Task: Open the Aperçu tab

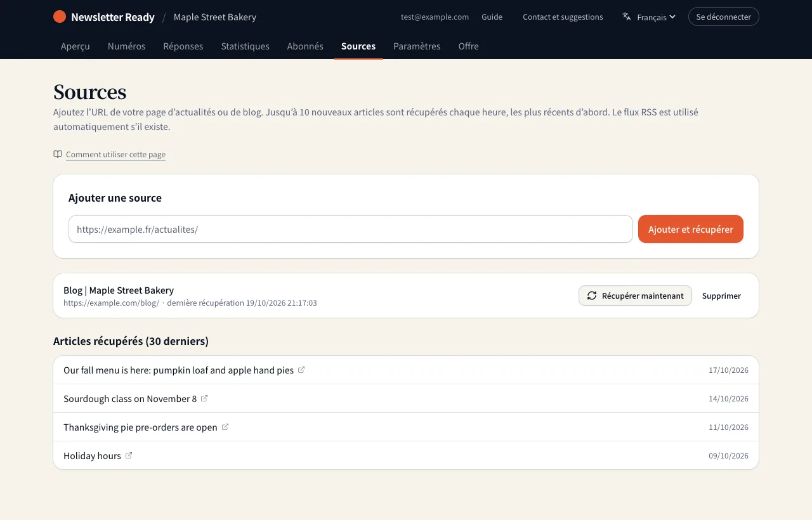Action: [x=75, y=46]
